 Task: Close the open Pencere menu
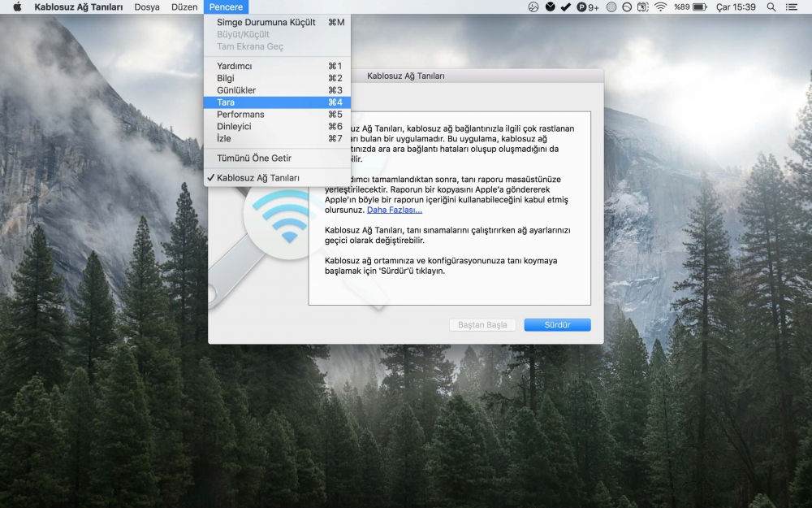coord(226,7)
